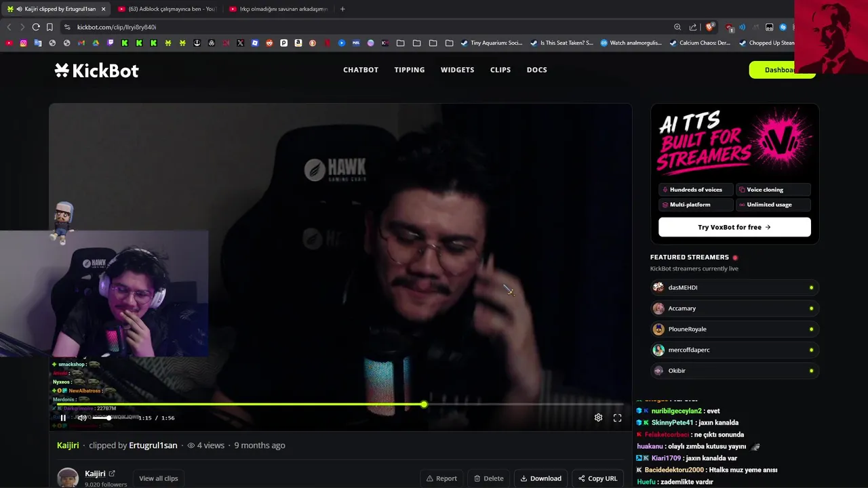
Task: Open the Twitch bookmark icon
Action: click(110, 43)
